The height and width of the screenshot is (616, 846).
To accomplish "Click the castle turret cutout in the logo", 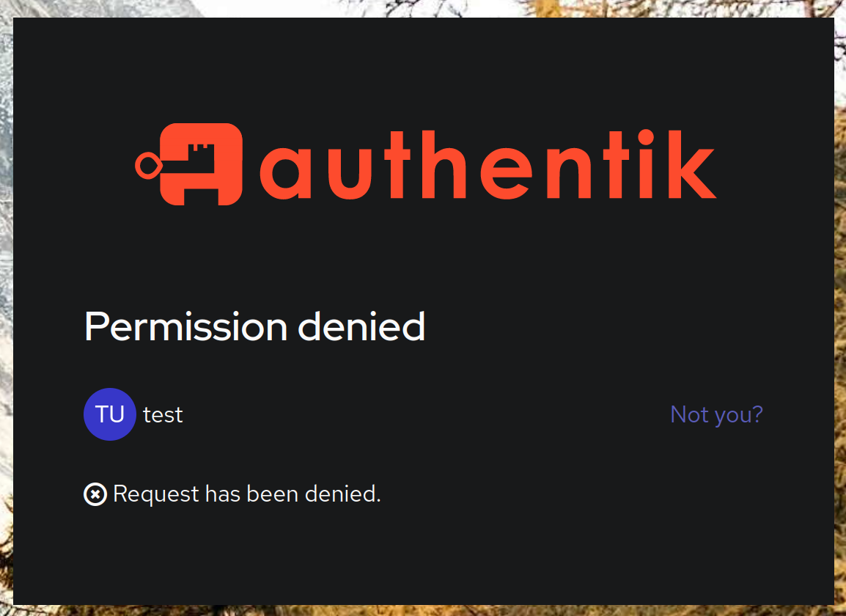I will tap(201, 147).
